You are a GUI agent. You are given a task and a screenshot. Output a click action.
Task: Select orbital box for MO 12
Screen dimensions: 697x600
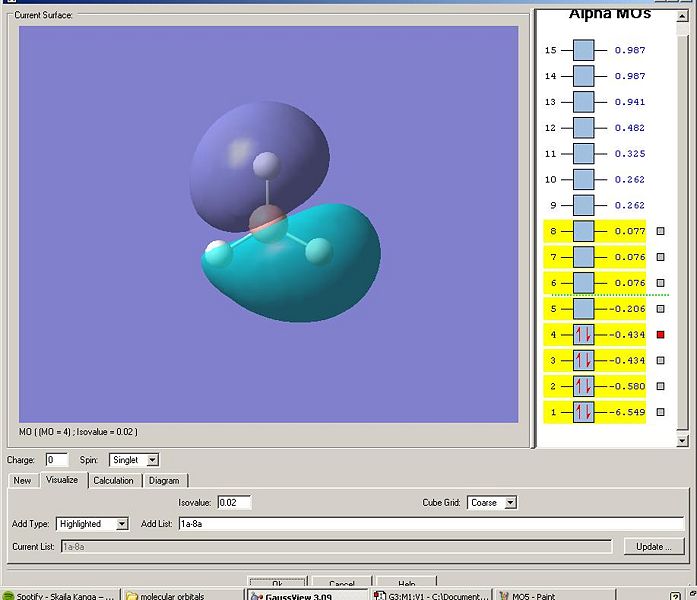tap(583, 128)
